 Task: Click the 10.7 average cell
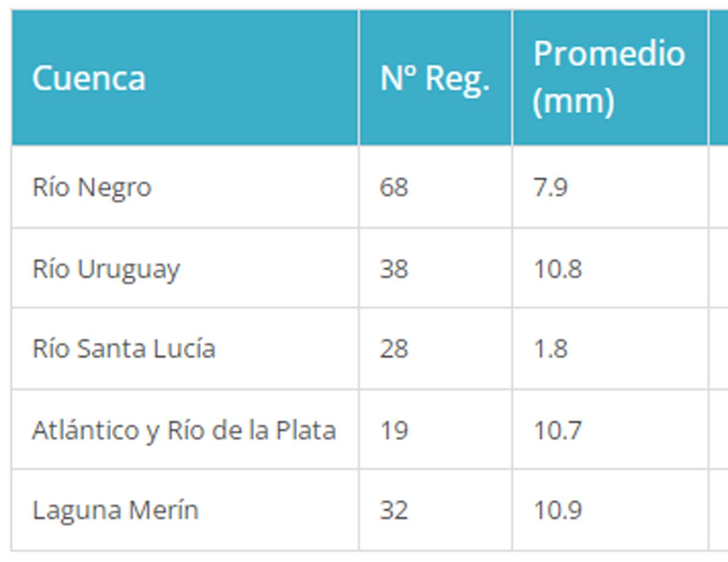tap(558, 430)
